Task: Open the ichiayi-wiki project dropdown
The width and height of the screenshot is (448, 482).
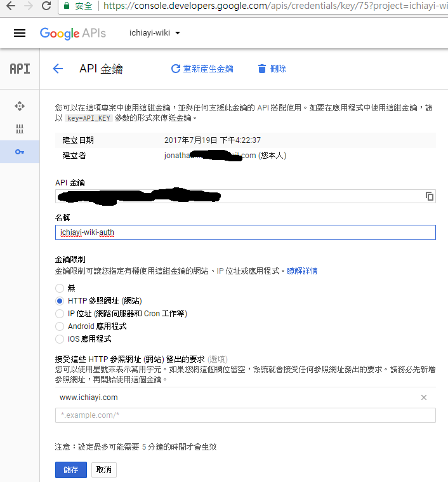Action: (154, 33)
